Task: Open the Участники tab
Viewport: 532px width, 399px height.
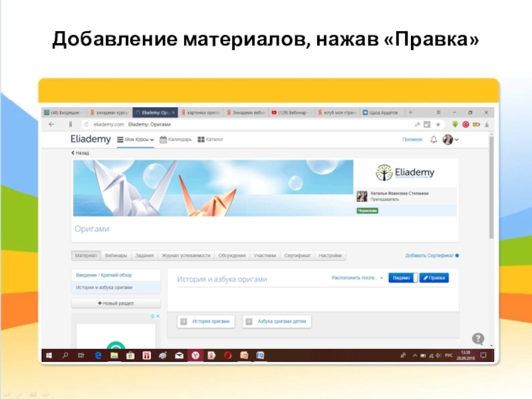Action: click(265, 255)
